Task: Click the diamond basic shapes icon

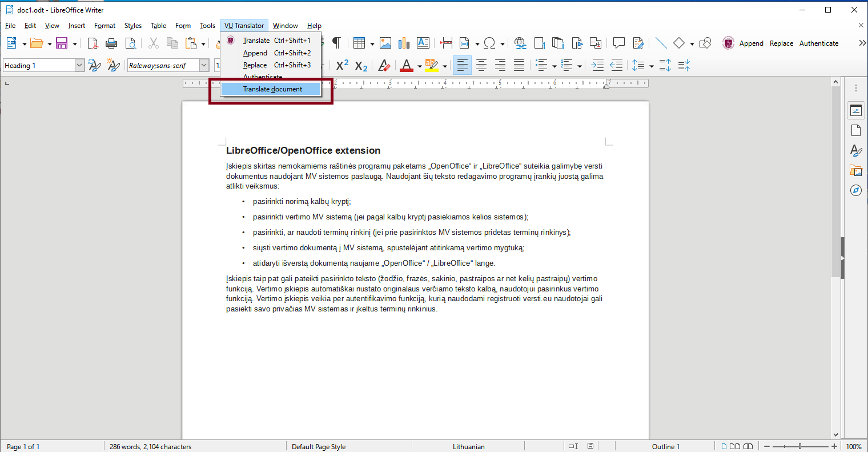Action: (679, 43)
